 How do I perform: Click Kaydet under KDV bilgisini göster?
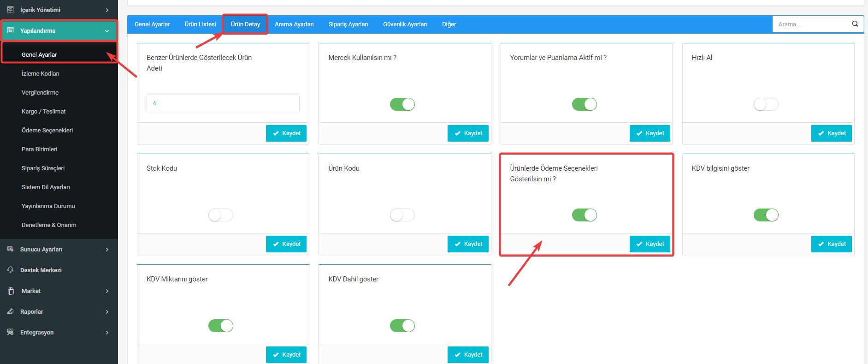(x=831, y=244)
